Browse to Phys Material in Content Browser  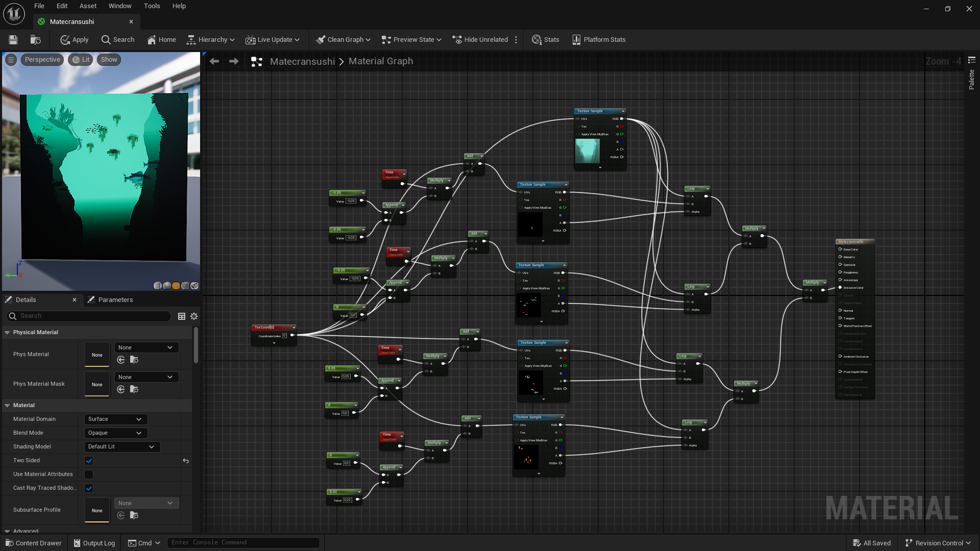tap(134, 360)
